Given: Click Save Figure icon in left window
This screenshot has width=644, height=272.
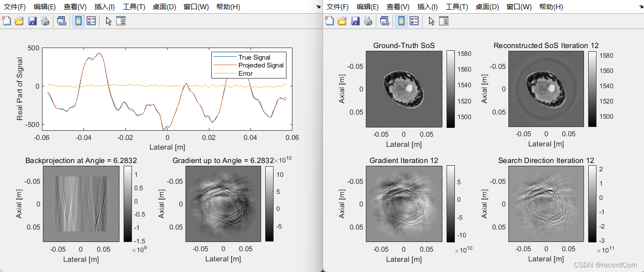Looking at the screenshot, I should pyautogui.click(x=32, y=21).
